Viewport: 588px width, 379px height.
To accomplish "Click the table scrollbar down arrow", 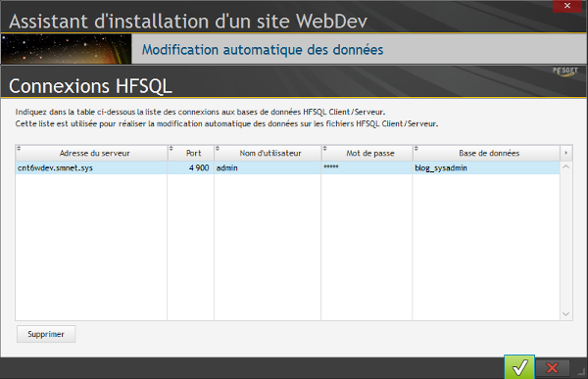I will tap(565, 314).
